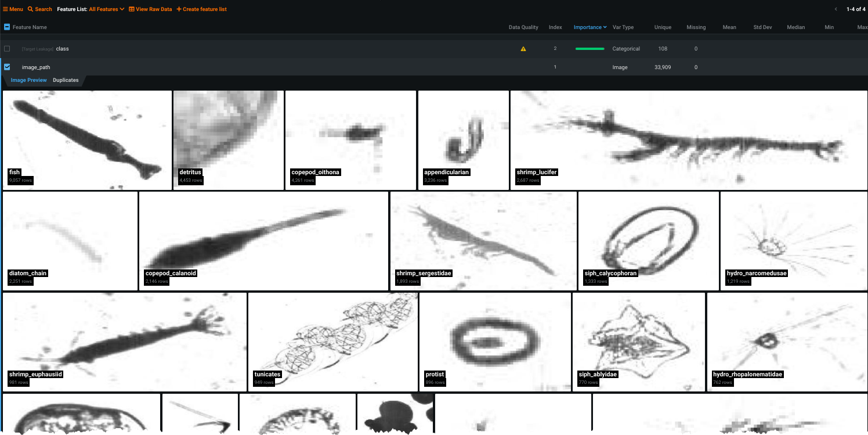Select the siph_calycophoran image thumbnail
This screenshot has height=435, width=868.
(x=648, y=240)
